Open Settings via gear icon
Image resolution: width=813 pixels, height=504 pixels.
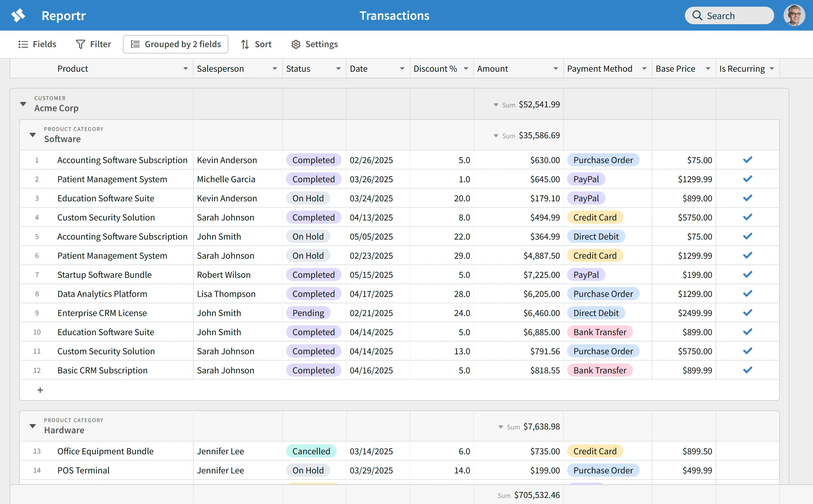tap(296, 44)
